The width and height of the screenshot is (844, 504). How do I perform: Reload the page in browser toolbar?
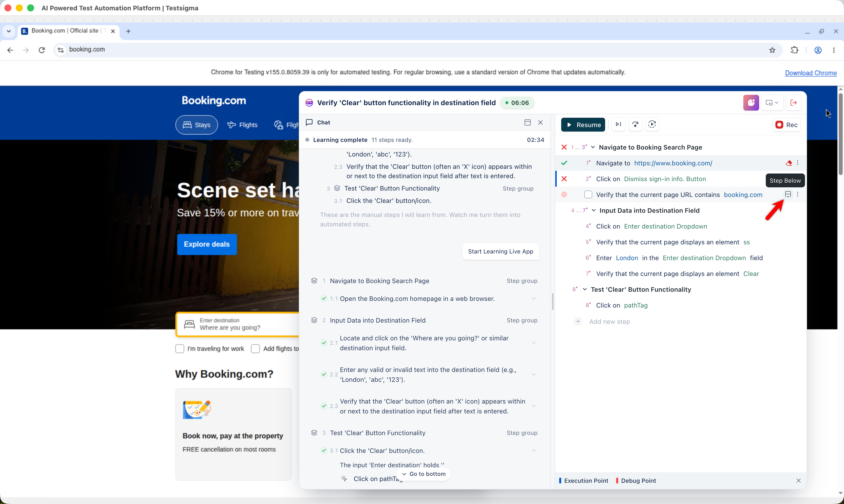[x=42, y=50]
